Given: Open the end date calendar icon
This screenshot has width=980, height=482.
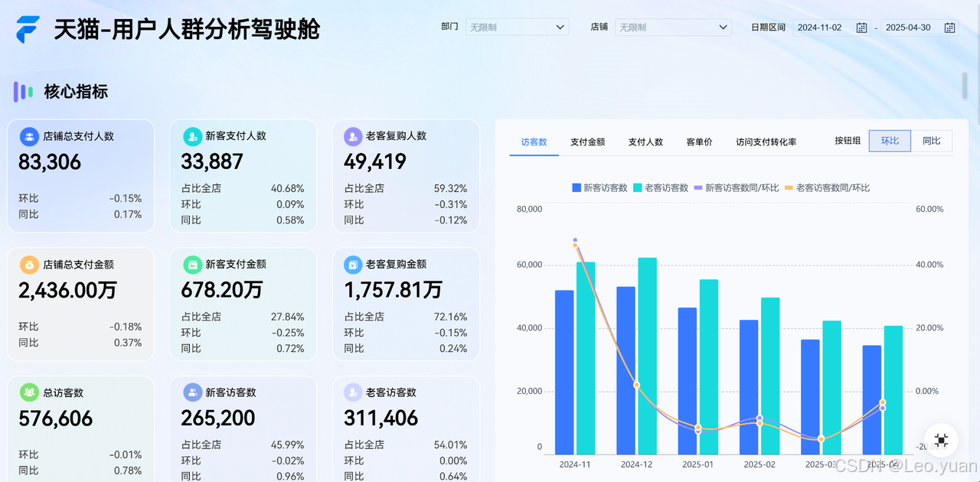Looking at the screenshot, I should coord(949,28).
